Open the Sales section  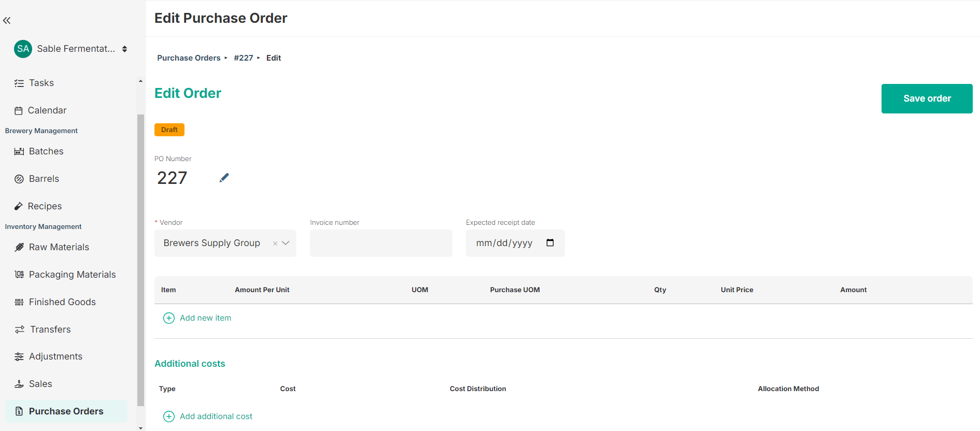(x=40, y=384)
